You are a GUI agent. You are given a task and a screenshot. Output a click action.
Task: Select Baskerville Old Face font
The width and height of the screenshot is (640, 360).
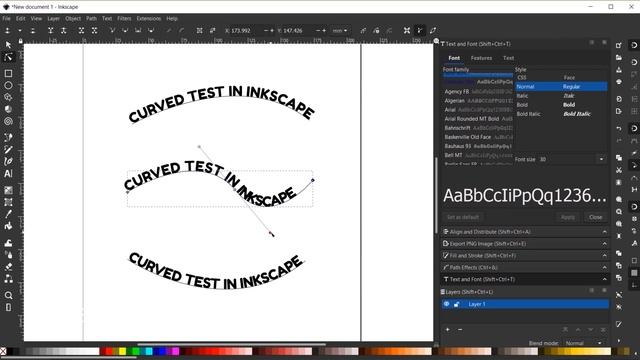click(x=478, y=137)
